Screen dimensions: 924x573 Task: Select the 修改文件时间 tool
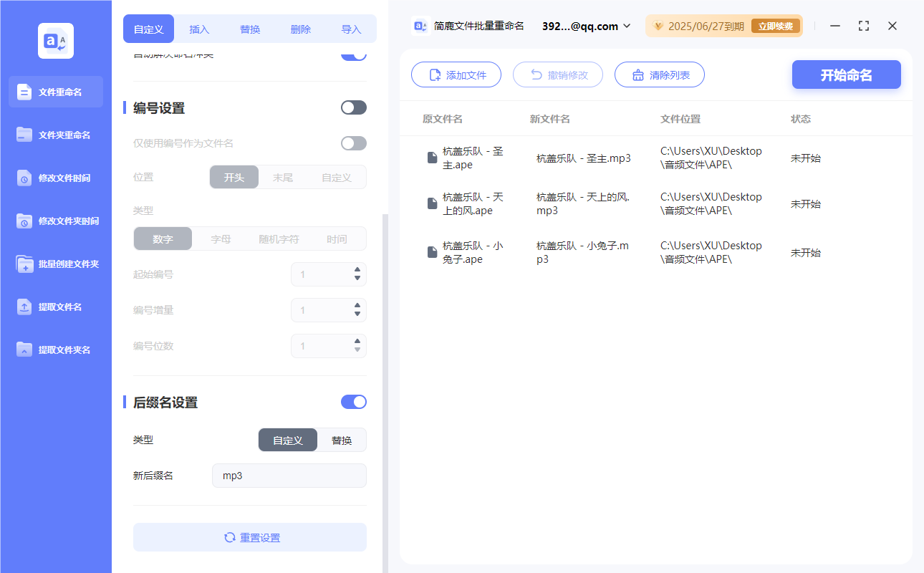click(55, 178)
